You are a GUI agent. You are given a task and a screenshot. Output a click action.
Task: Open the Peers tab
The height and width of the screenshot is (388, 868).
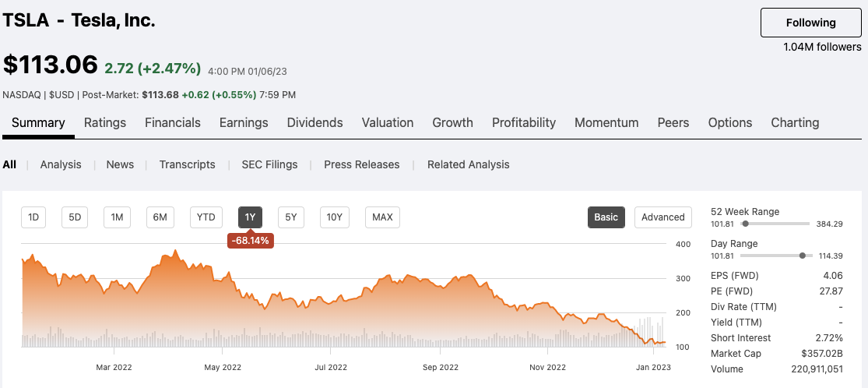coord(673,122)
